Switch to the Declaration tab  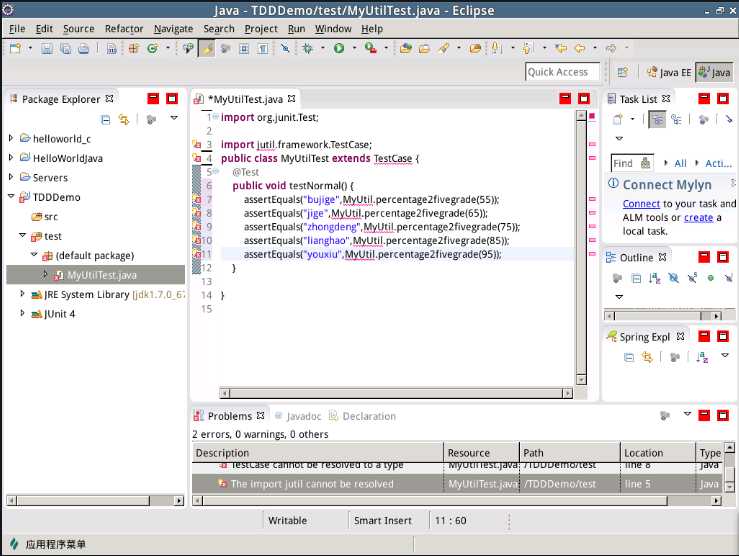(362, 416)
